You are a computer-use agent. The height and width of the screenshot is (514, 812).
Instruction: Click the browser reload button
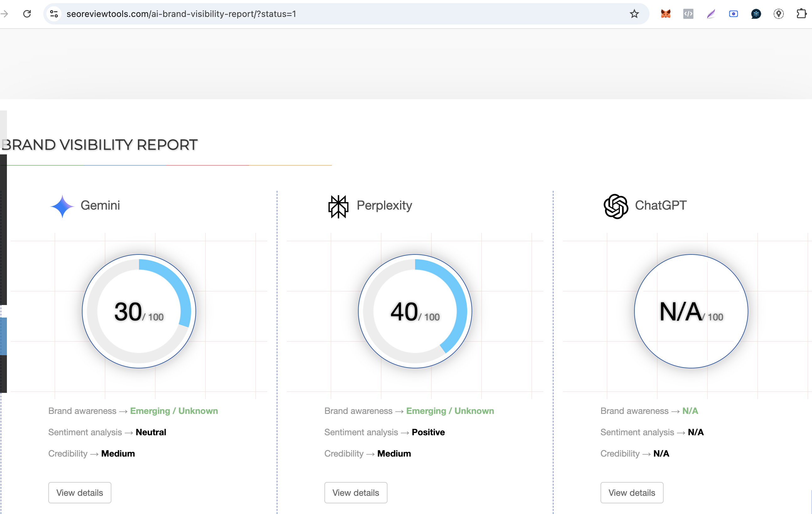coord(27,14)
